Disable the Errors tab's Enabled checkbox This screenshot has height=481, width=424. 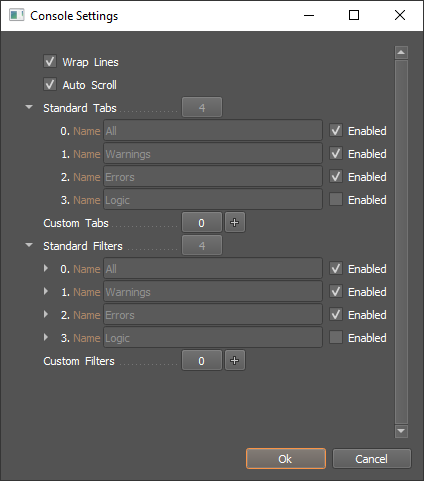(336, 176)
